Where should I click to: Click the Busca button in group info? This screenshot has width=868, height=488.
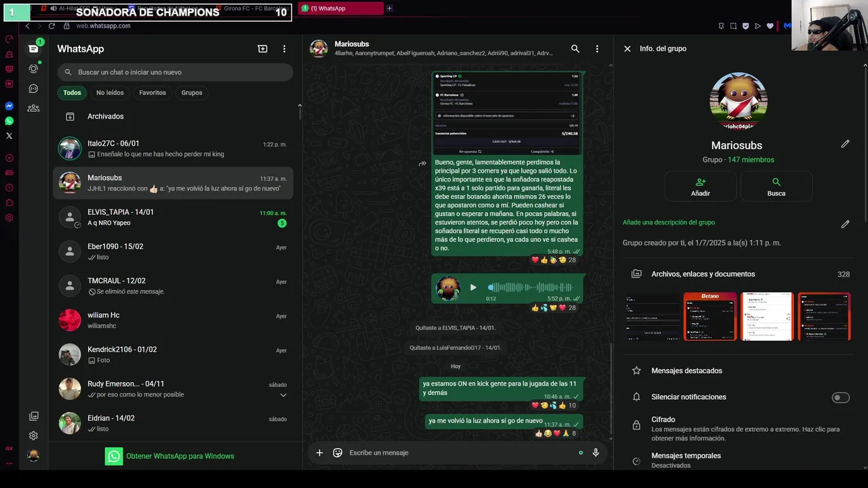pos(776,186)
